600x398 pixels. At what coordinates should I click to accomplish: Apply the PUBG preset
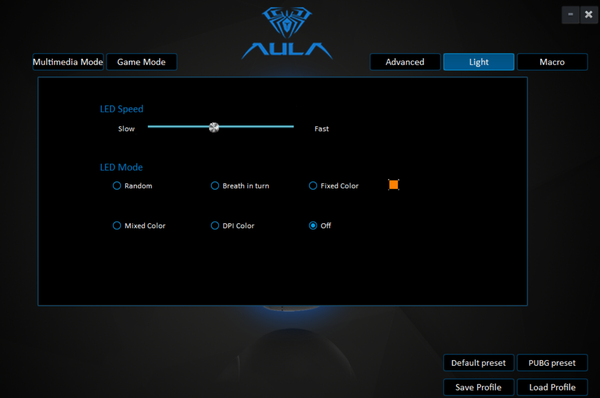552,363
